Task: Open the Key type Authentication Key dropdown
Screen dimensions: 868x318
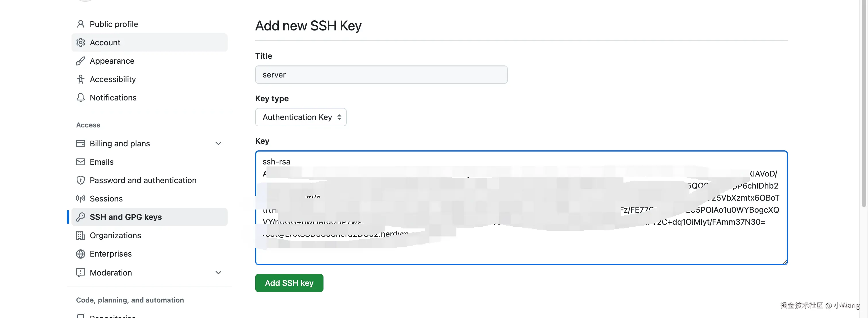Action: pyautogui.click(x=301, y=117)
